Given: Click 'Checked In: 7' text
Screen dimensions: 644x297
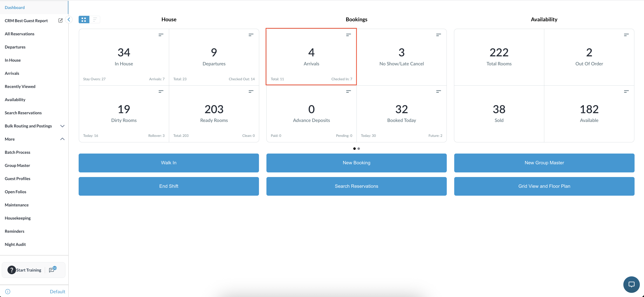Looking at the screenshot, I should coord(342,79).
